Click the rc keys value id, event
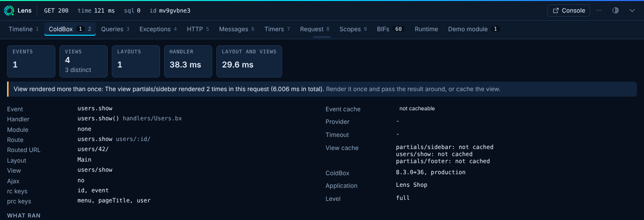 pyautogui.click(x=93, y=191)
